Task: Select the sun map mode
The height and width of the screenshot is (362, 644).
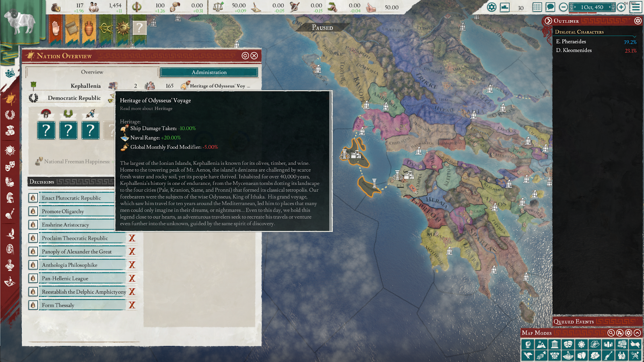Action: (581, 344)
